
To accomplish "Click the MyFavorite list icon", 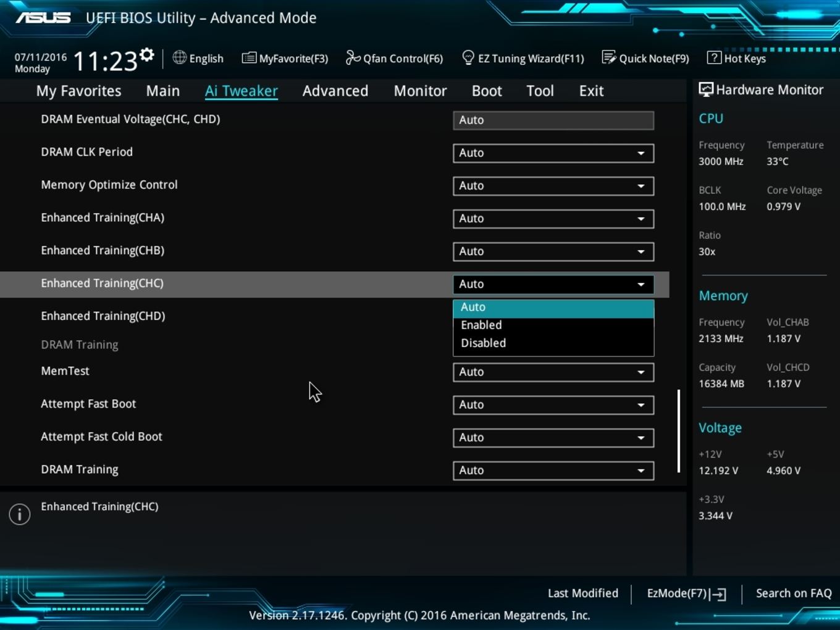I will coord(248,58).
